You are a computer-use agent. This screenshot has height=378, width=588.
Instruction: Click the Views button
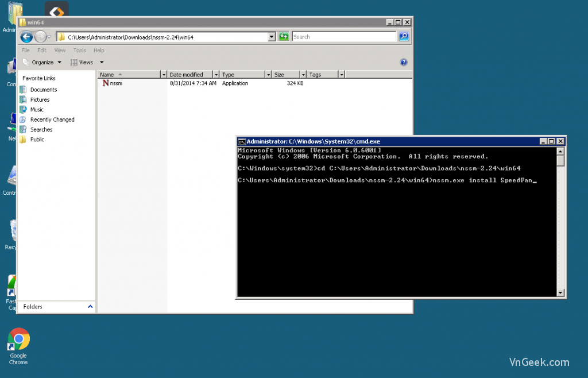[x=82, y=62]
